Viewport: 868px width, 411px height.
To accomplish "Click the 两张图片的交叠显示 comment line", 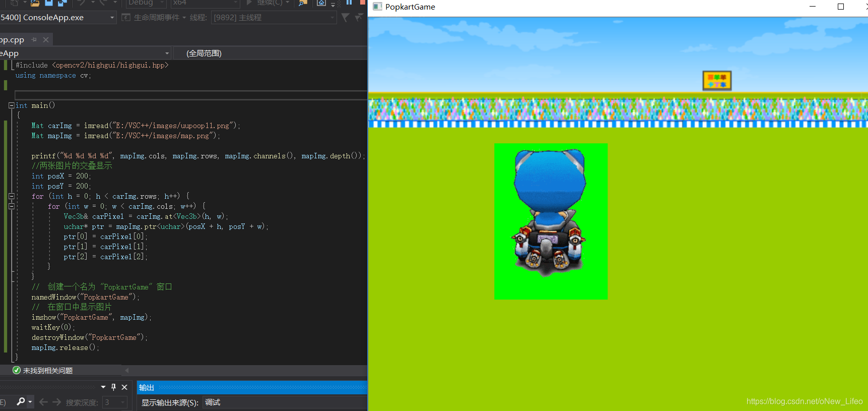I will click(x=72, y=166).
